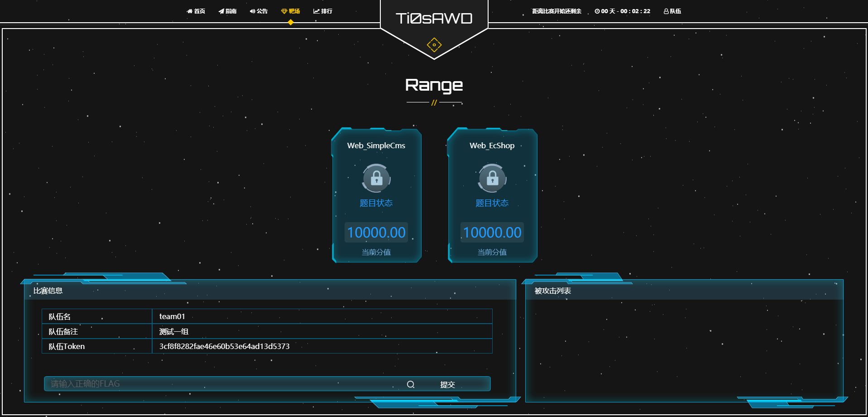
Task: Click the home icon beside 首页
Action: (x=189, y=11)
